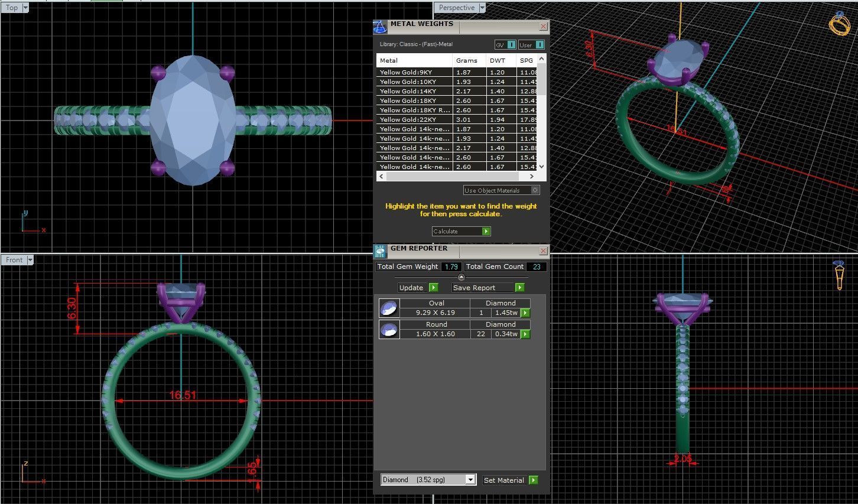Click the Grams column header
858x504 pixels.
coord(470,60)
